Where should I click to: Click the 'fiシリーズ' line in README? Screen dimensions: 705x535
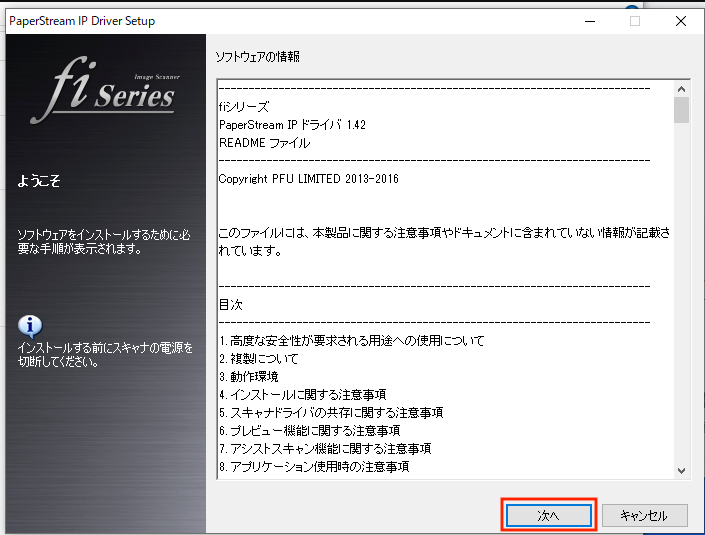(244, 107)
